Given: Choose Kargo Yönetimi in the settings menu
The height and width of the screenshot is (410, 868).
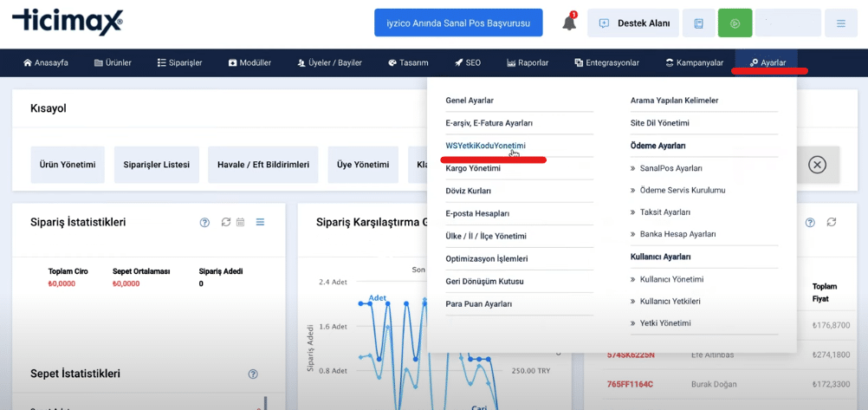Looking at the screenshot, I should coord(473,168).
